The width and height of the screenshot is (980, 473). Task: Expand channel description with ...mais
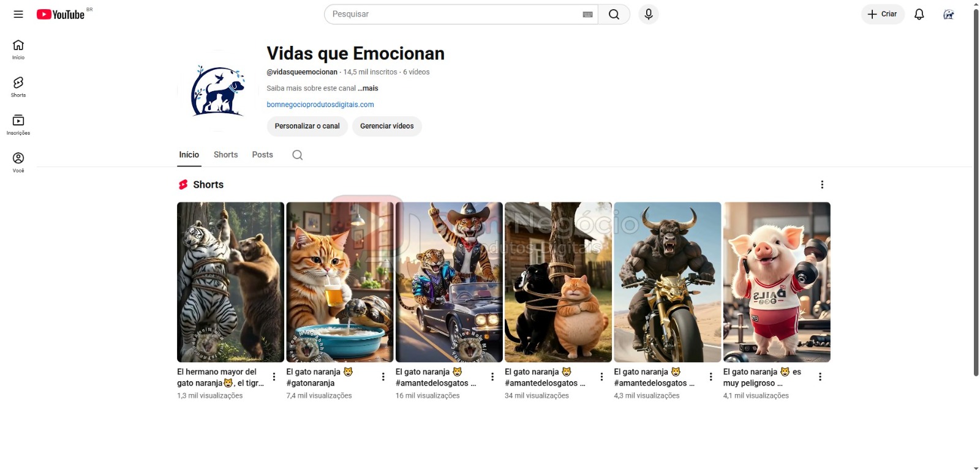tap(368, 88)
